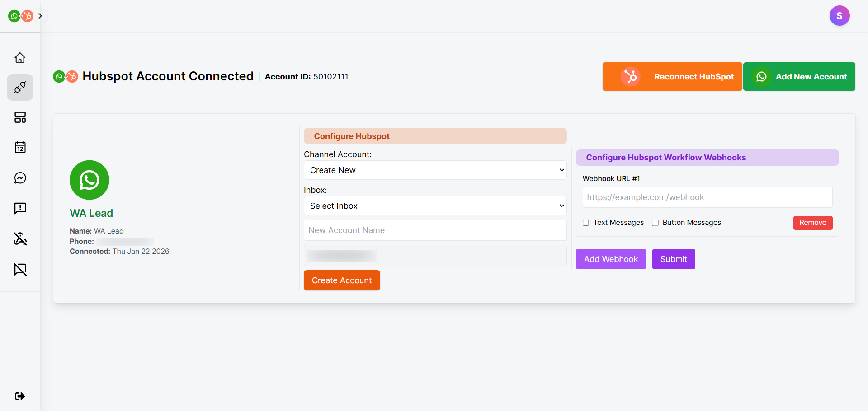
Task: Enable the Text Messages checkbox
Action: coord(586,223)
